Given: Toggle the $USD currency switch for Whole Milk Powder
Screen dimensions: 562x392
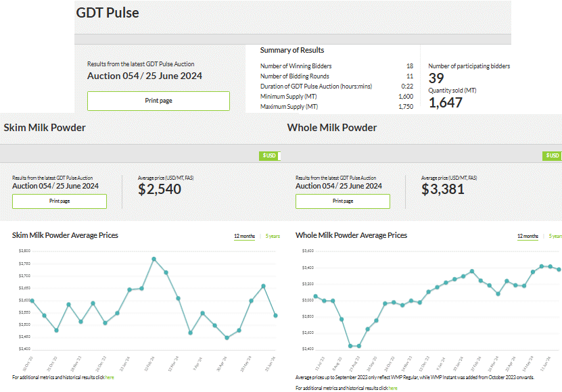Looking at the screenshot, I should coord(552,155).
